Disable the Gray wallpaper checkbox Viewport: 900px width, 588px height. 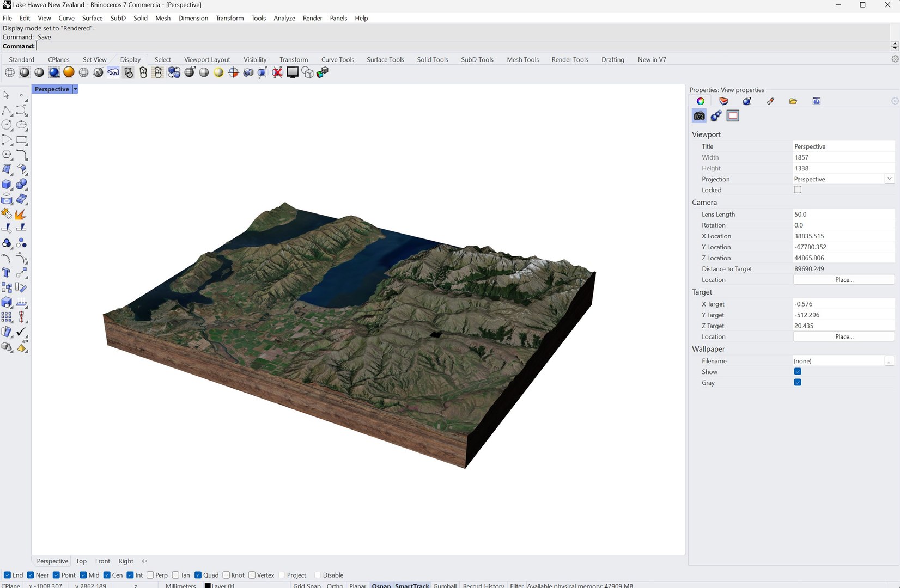pyautogui.click(x=798, y=383)
